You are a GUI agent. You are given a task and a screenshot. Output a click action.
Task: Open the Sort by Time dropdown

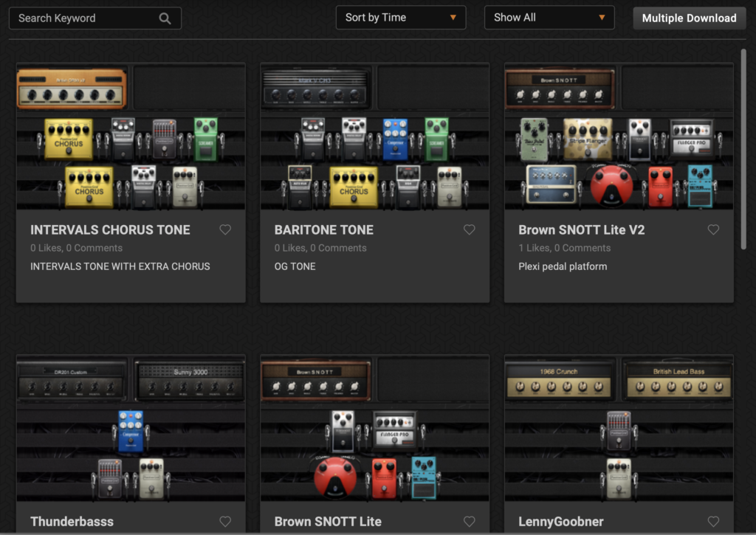tap(401, 18)
